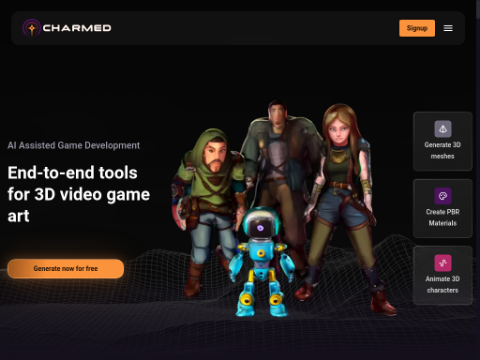
Task: Click Generate now for free button
Action: (66, 269)
